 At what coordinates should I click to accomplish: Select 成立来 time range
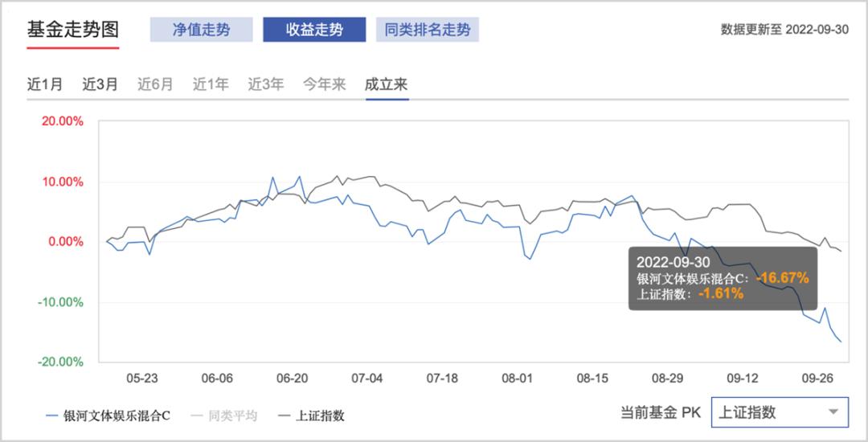click(387, 84)
